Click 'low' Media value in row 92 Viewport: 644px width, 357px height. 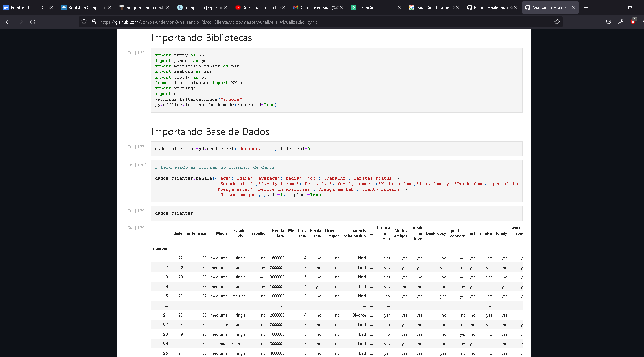pos(224,325)
